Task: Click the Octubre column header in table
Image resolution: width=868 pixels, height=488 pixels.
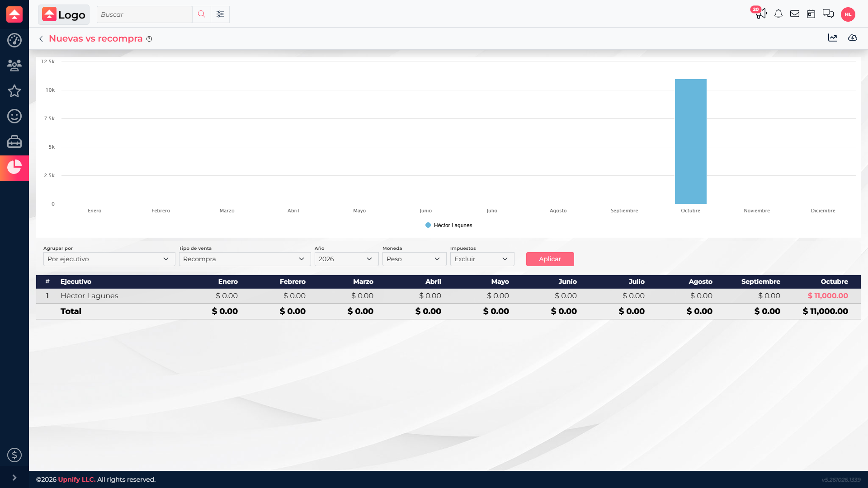Action: coord(834,282)
